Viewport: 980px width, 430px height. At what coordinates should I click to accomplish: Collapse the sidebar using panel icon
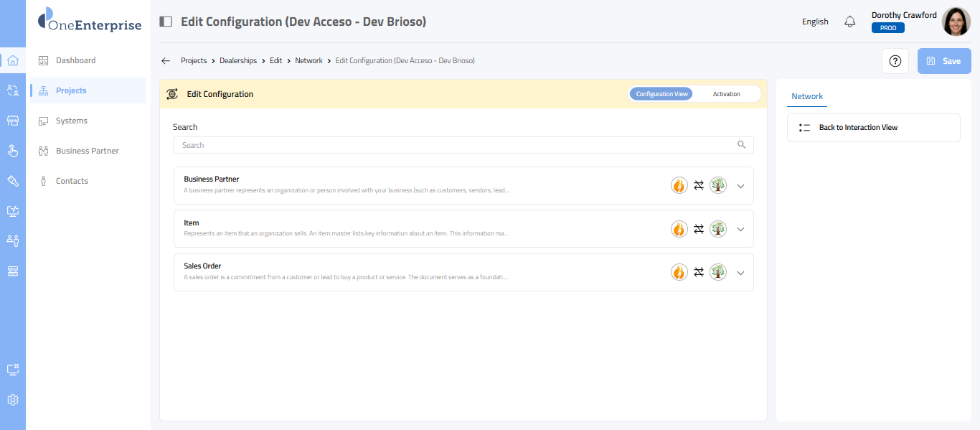166,22
